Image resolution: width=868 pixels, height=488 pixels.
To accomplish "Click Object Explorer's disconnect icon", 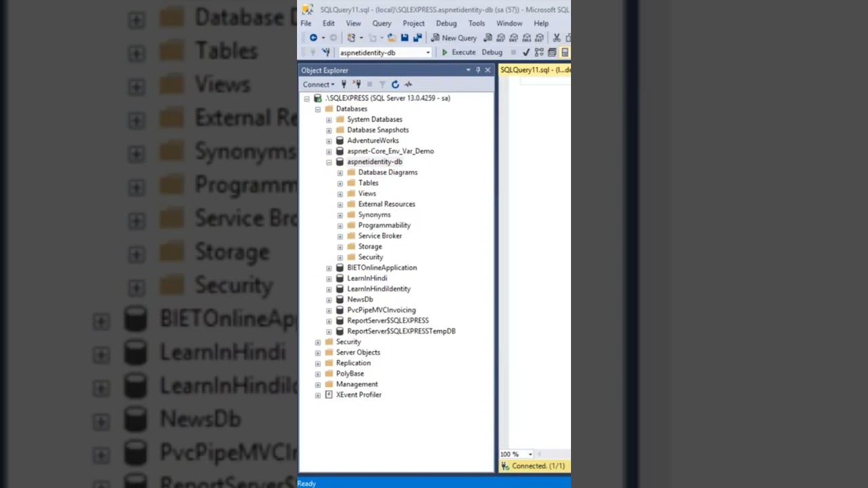I will 357,85.
